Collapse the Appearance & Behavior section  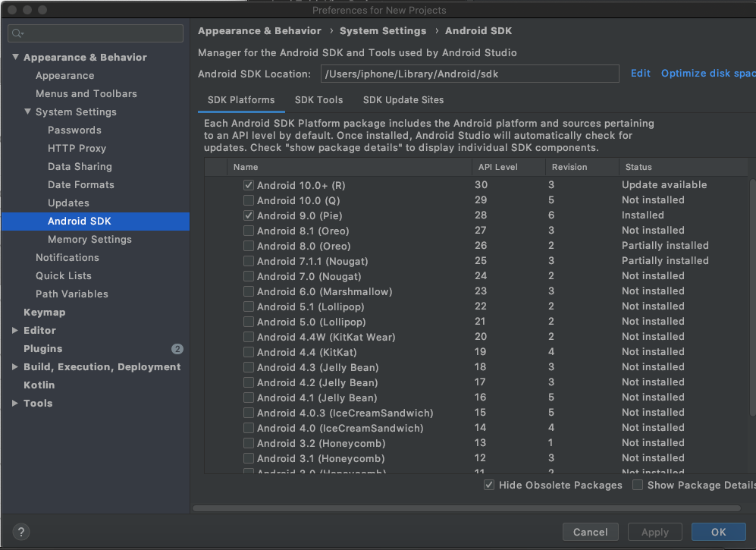(x=16, y=57)
